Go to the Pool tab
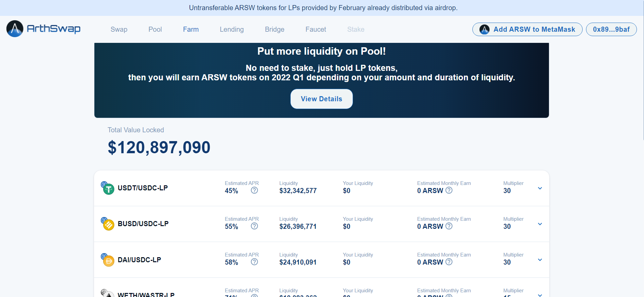 pos(155,29)
